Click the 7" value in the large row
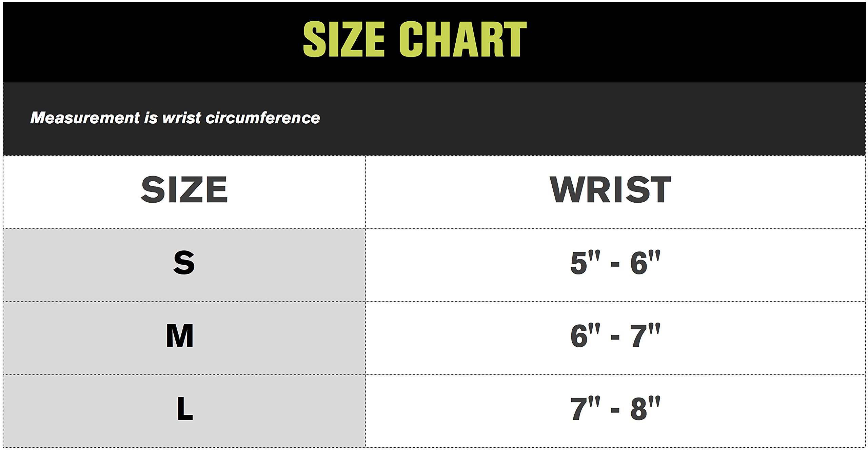 584,409
